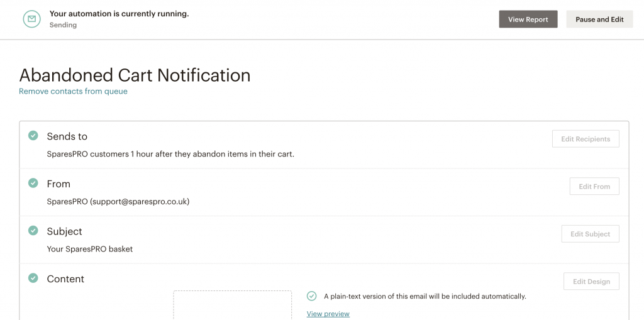The image size is (644, 320).
Task: Click the Abandoned Cart Notification title
Action: pyautogui.click(x=135, y=75)
